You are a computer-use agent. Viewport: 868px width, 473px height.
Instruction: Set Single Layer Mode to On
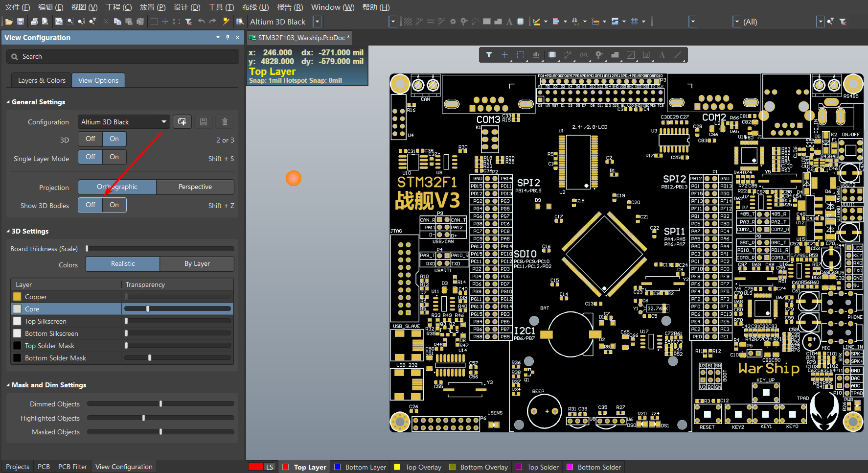[114, 157]
